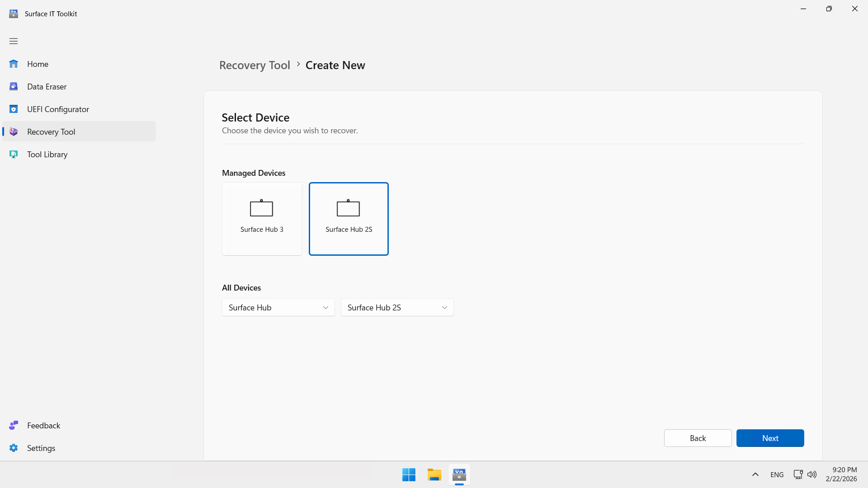Select the Surface Hub 2S device card
Screen dimensions: 868x488
[349, 219]
